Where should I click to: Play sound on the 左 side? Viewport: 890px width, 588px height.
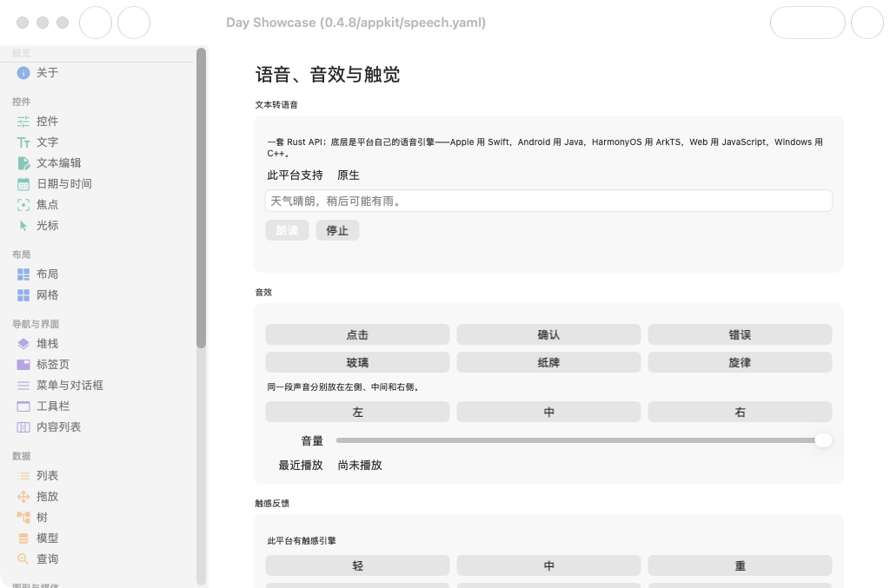(x=357, y=412)
